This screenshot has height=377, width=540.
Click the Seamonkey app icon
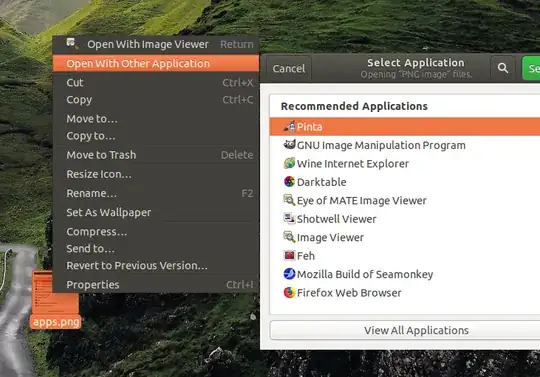(x=289, y=274)
